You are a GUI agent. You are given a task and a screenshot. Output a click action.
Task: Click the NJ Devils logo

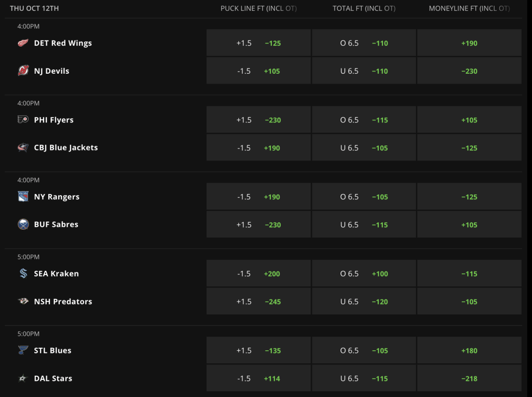point(23,71)
